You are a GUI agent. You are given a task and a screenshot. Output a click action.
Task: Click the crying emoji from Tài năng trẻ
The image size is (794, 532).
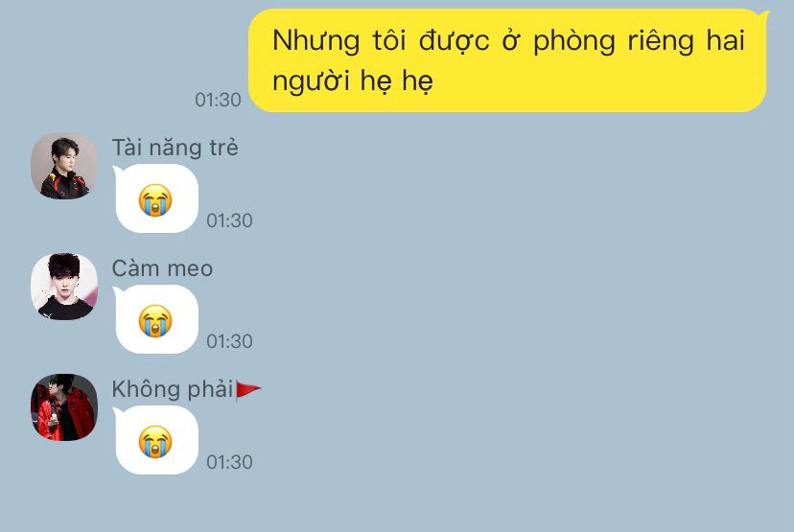click(x=155, y=200)
